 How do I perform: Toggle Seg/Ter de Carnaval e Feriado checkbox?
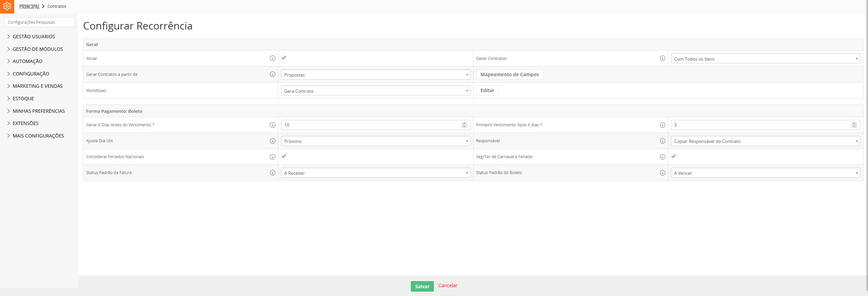pos(674,156)
